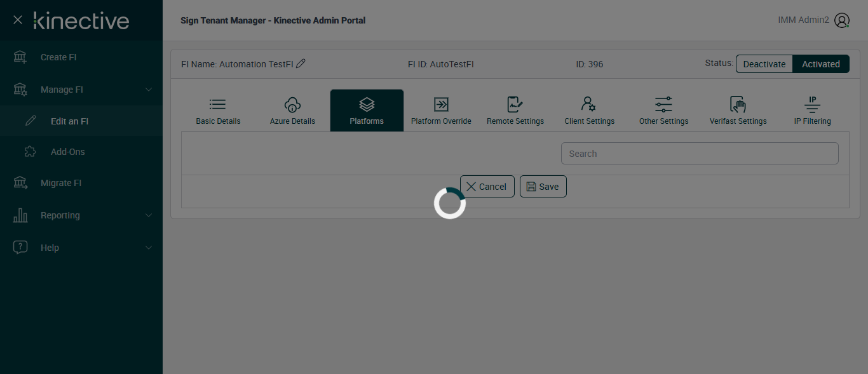The image size is (868, 374).
Task: Click the Deactivate status button
Action: point(764,64)
